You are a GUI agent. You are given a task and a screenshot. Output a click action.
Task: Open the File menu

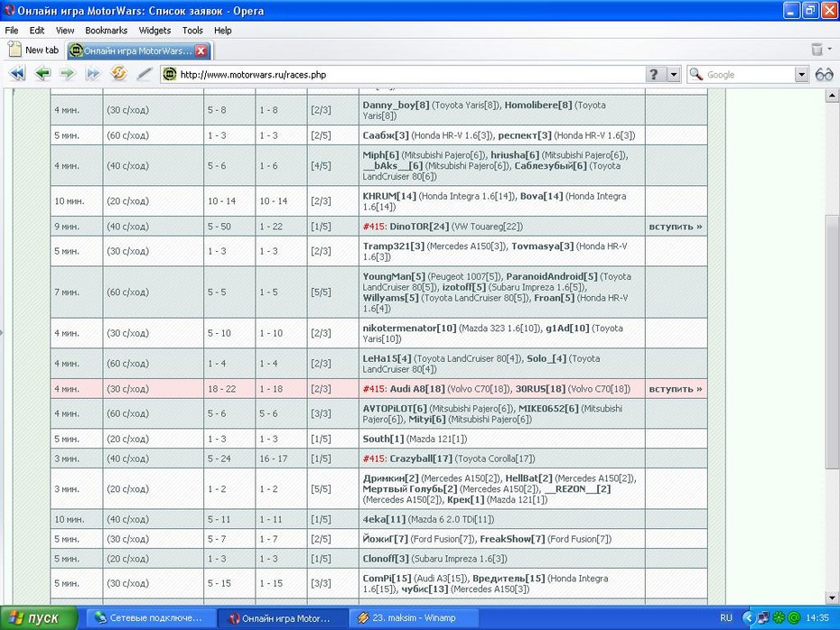[12, 31]
